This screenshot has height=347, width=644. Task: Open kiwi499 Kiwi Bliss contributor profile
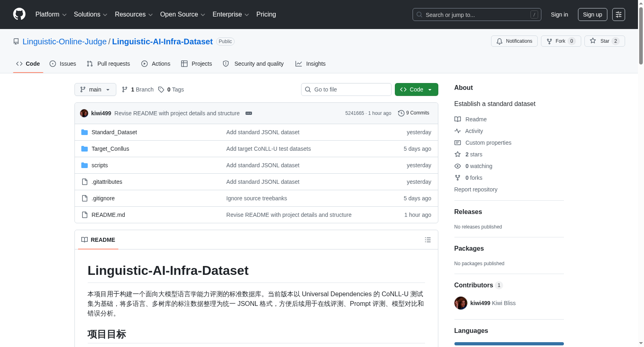[493, 303]
